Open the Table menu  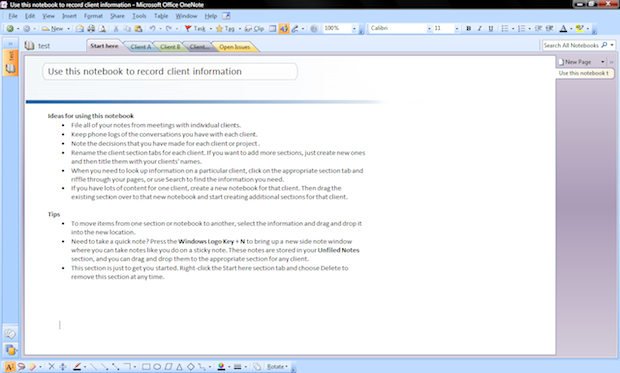pos(161,16)
